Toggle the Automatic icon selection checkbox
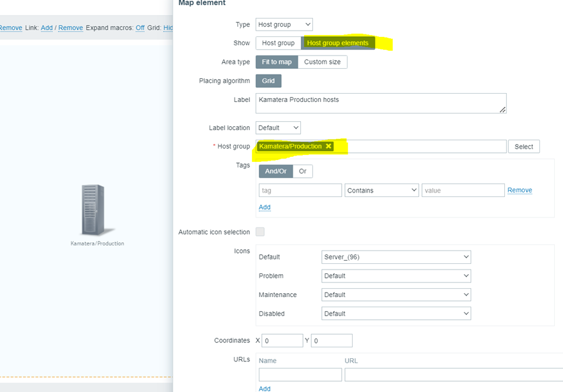The width and height of the screenshot is (563, 392). [x=260, y=232]
